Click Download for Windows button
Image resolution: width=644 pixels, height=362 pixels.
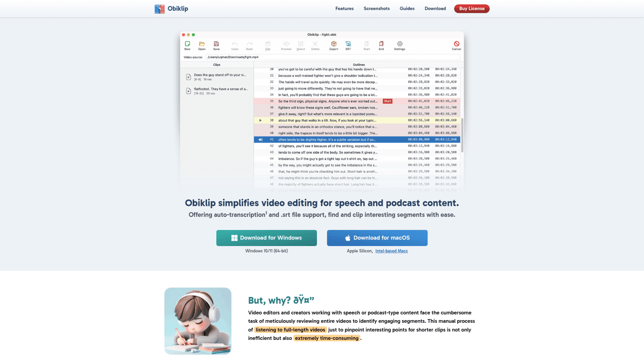pos(266,238)
